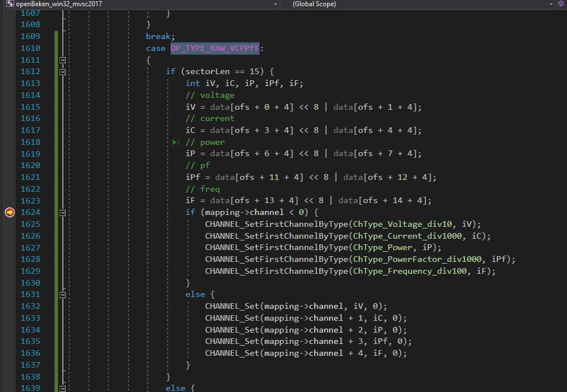
Task: Click 'mapping->channel + 4' on line 1636
Action: pos(313,353)
